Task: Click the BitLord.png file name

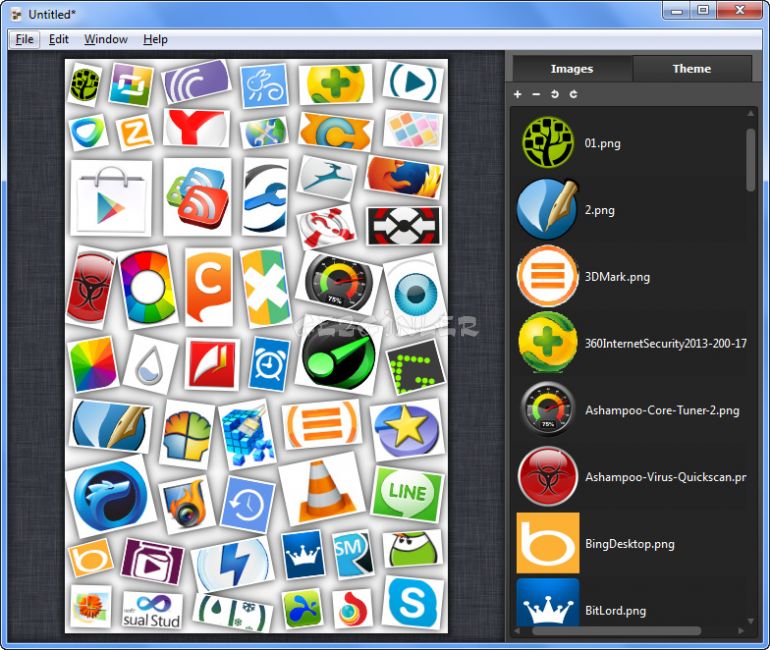Action: click(615, 611)
